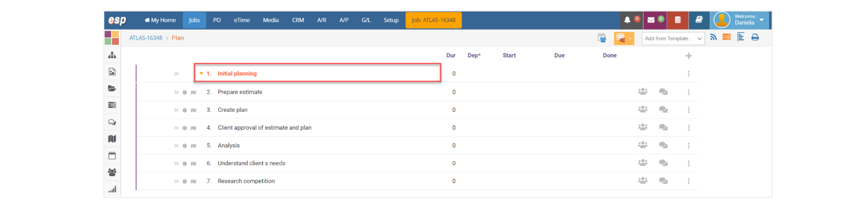Collapse the Initial planning group arrow

click(x=201, y=74)
